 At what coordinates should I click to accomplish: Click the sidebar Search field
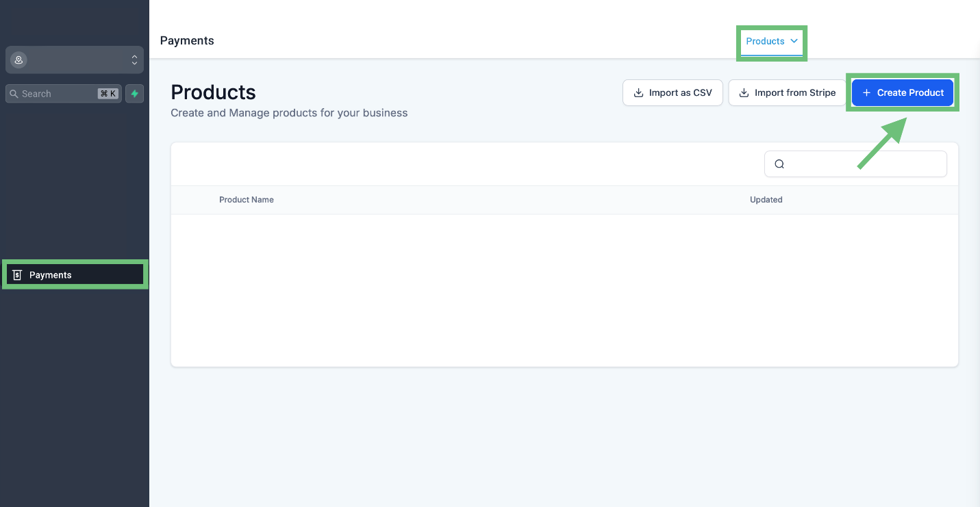click(x=64, y=94)
